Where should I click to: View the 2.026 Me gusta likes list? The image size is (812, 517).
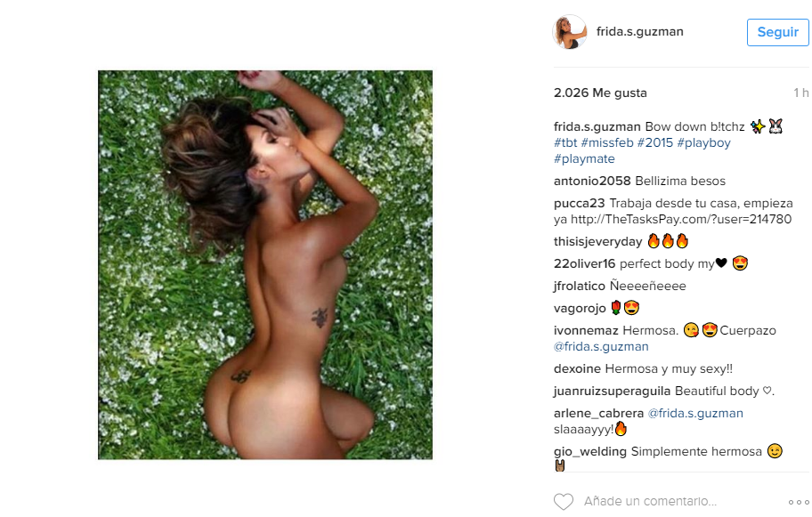coord(600,93)
